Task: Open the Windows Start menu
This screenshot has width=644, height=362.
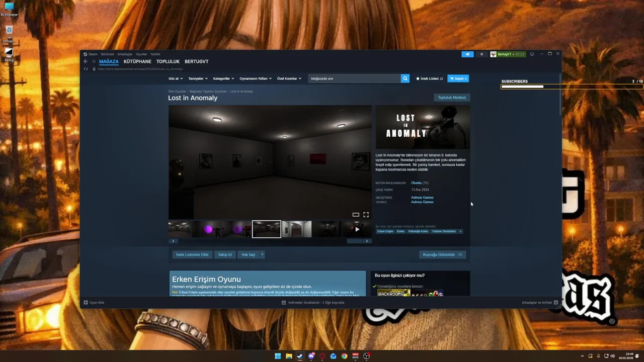Action: click(278, 356)
